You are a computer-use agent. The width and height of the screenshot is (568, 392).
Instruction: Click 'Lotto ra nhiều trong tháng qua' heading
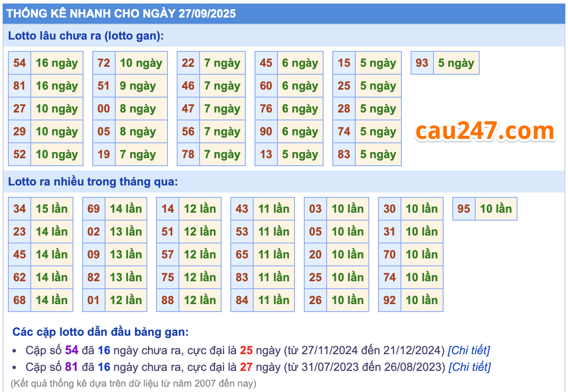coord(93,182)
